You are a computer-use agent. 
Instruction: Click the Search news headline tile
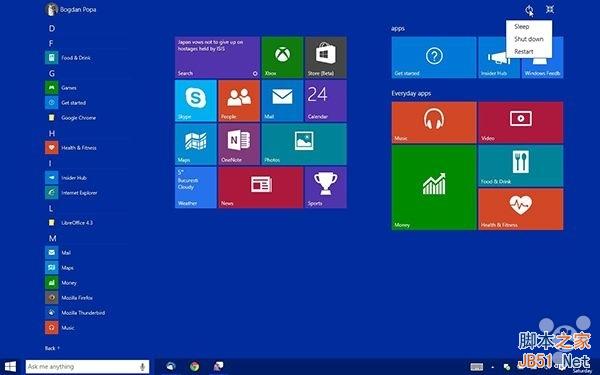tap(217, 57)
